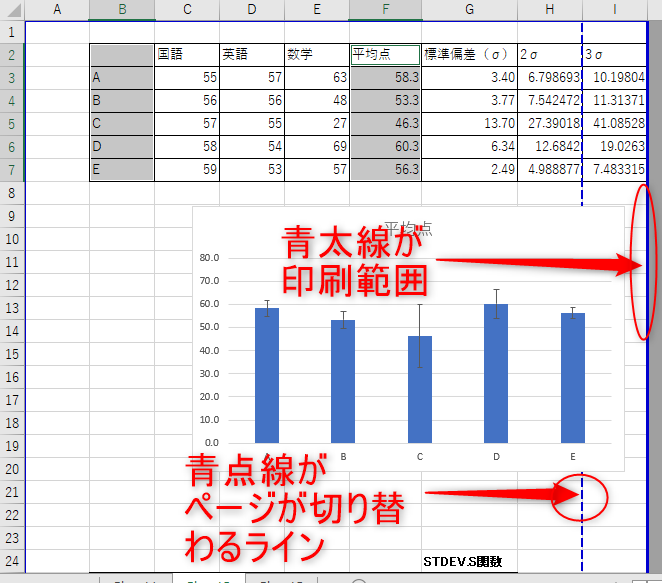
Task: Click standard deviation cell 3.40
Action: pos(469,78)
